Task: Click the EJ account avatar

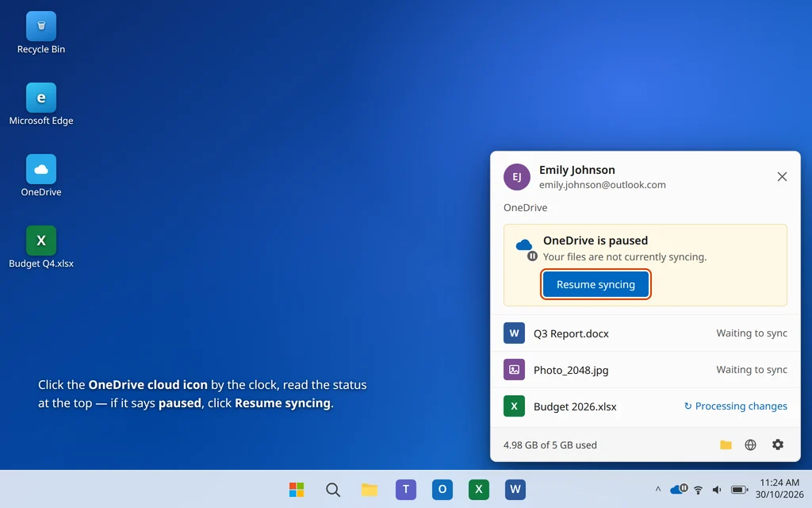Action: [x=517, y=177]
